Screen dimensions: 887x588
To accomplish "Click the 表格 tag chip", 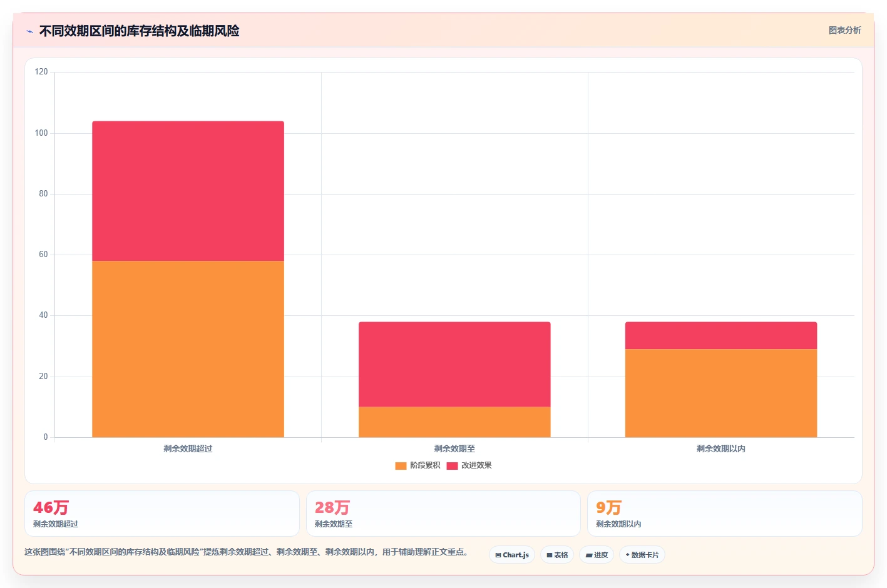I will click(x=557, y=555).
